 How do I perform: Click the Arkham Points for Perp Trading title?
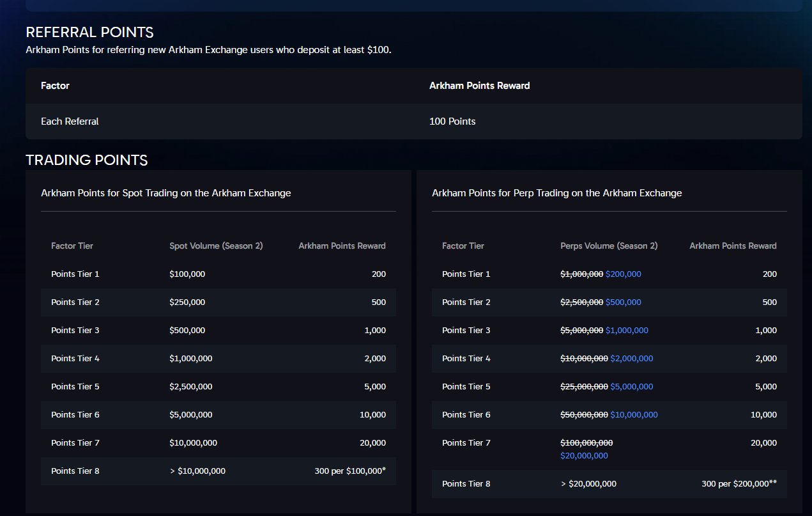click(556, 192)
